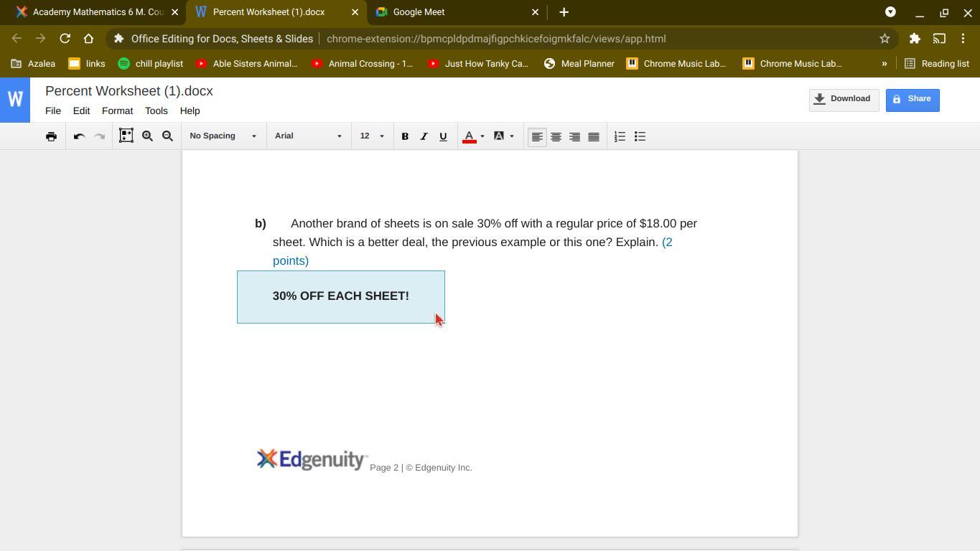Viewport: 980px width, 551px height.
Task: Click the (2 points) text in question b
Action: pos(472,251)
